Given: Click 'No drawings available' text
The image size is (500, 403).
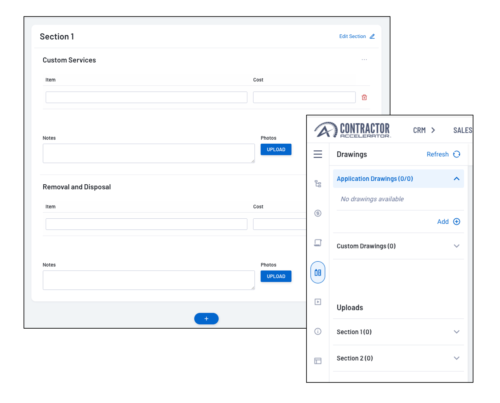Looking at the screenshot, I should pos(372,199).
